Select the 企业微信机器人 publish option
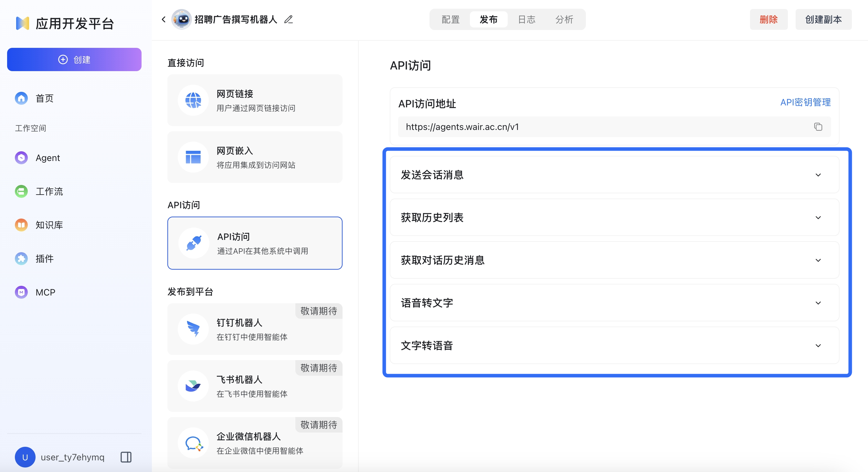 tap(255, 443)
